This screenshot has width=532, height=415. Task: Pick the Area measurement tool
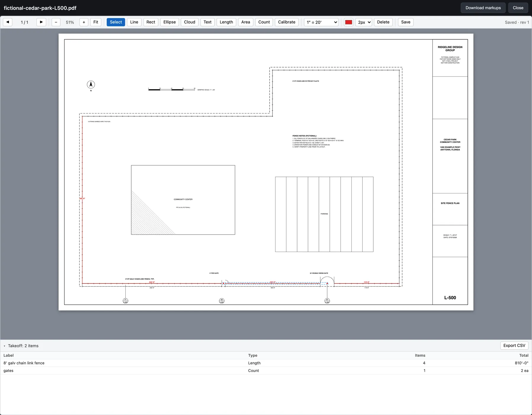[246, 22]
